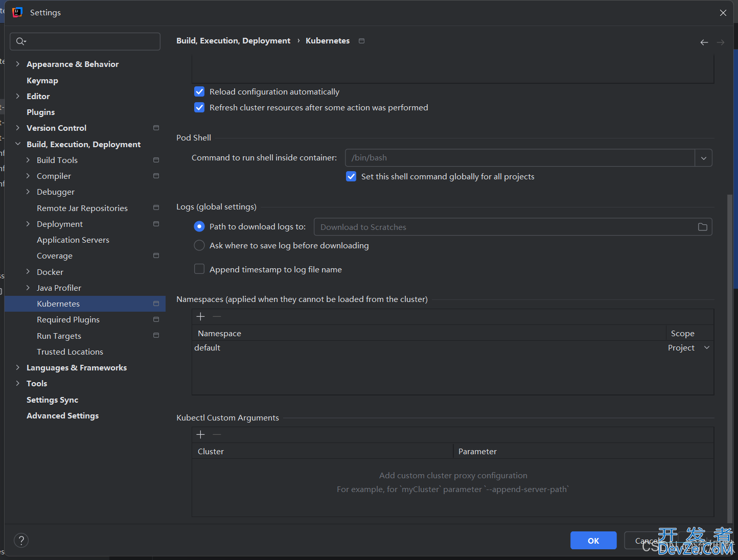Open Compiler settings node
738x560 pixels.
coord(54,176)
